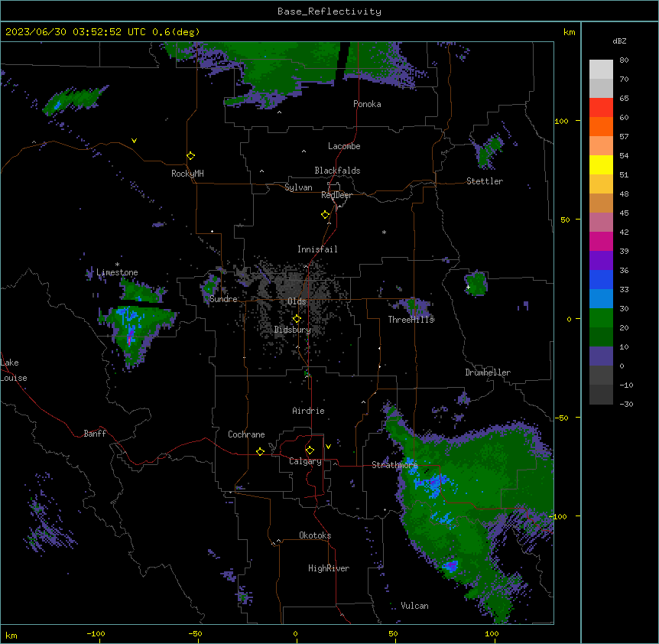Click the dBZ legend heading

click(x=619, y=41)
